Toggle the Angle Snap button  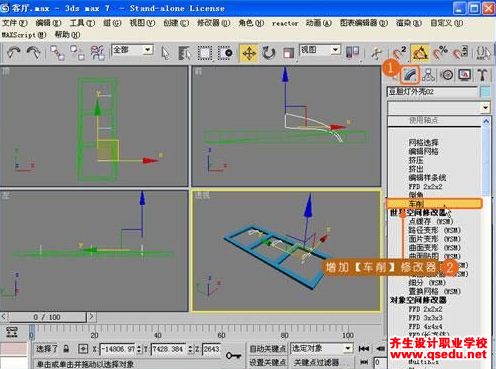pyautogui.click(x=420, y=53)
